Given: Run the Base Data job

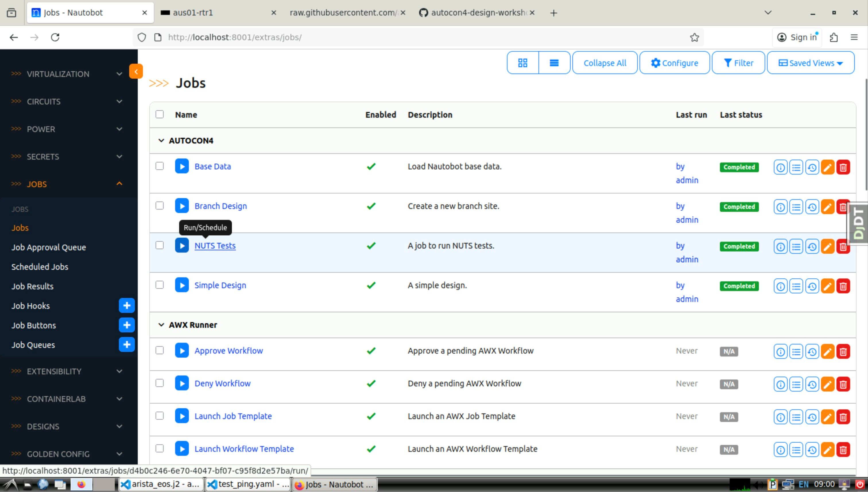Looking at the screenshot, I should pyautogui.click(x=182, y=166).
